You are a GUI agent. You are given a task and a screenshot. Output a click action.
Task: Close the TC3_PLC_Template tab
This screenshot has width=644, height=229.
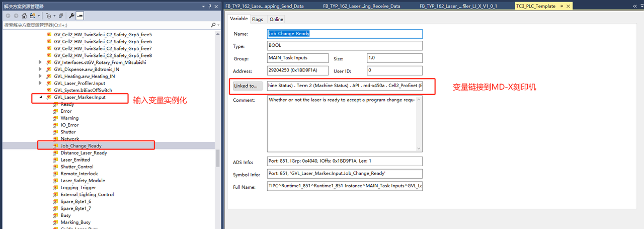[569, 6]
